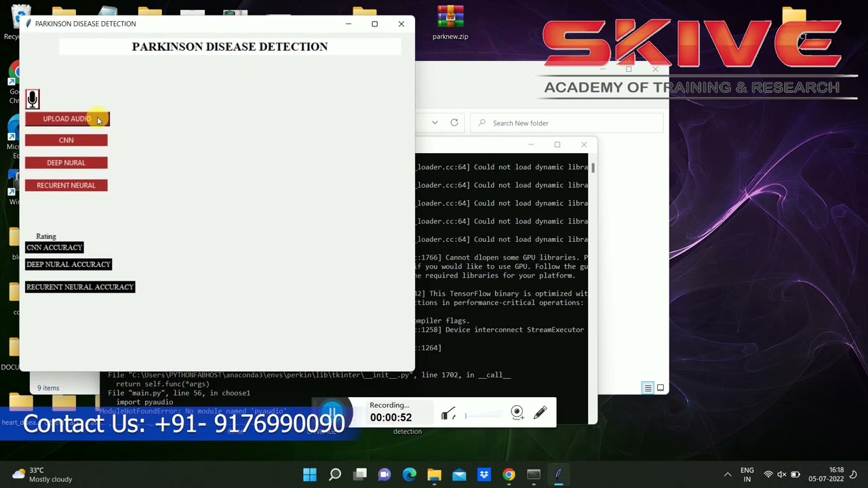
Task: Open taskbar Search
Action: point(335,474)
